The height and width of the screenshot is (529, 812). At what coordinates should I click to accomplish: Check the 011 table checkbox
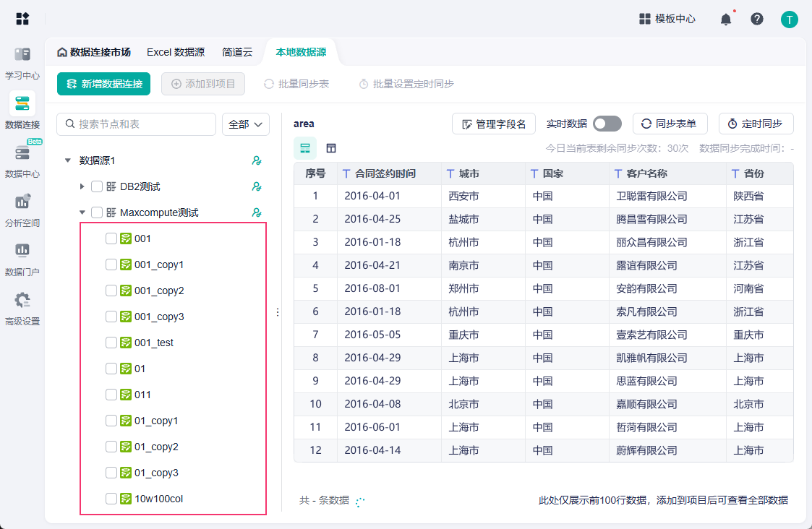(111, 395)
